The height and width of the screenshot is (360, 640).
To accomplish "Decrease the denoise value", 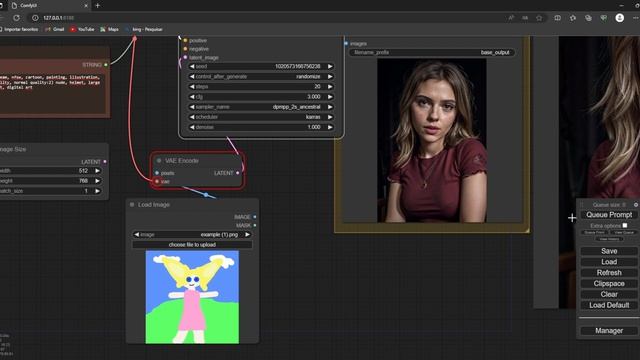I will pos(192,127).
